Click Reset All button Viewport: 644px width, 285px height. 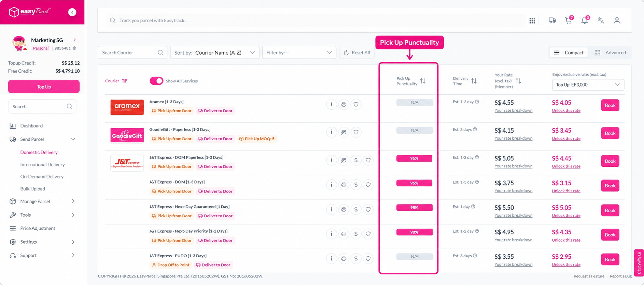pos(356,53)
